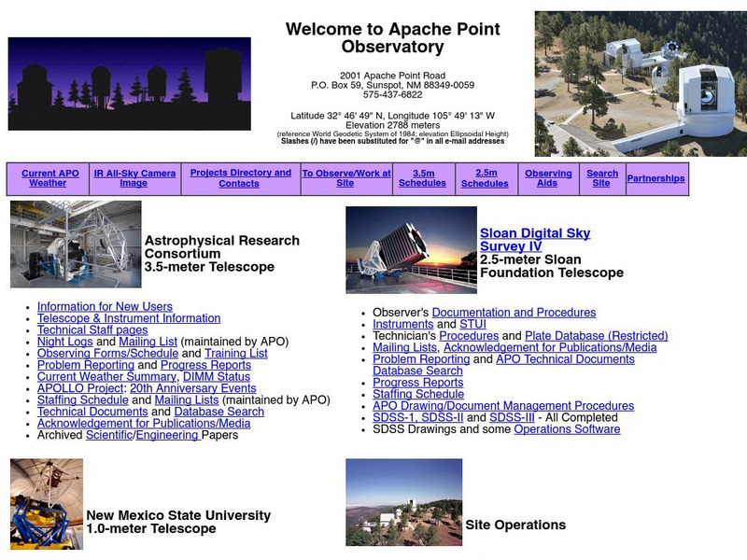The image size is (747, 560).
Task: Open archived Scientific papers link
Action: (109, 435)
